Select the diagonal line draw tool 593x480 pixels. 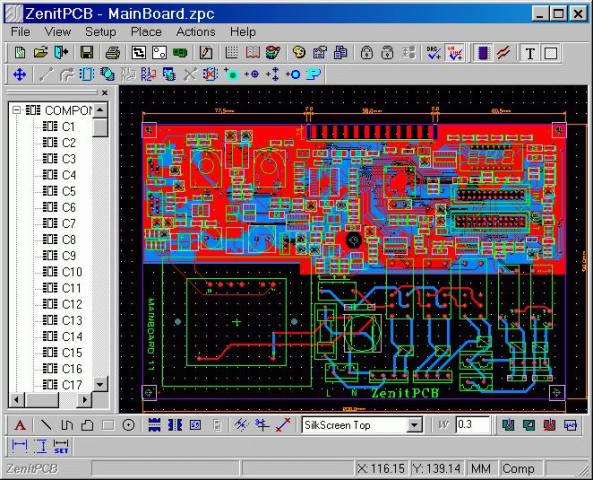tap(46, 425)
